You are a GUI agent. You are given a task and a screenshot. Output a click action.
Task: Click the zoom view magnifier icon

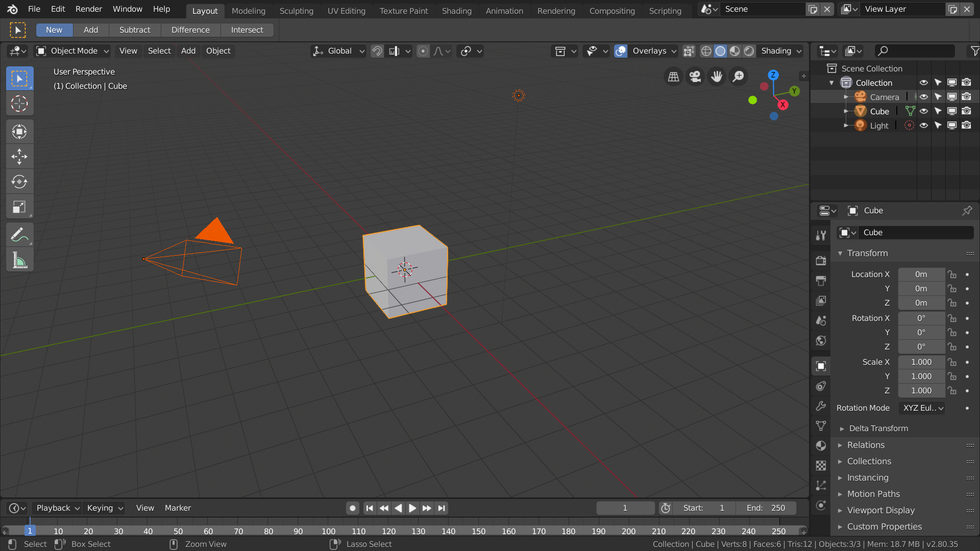739,77
